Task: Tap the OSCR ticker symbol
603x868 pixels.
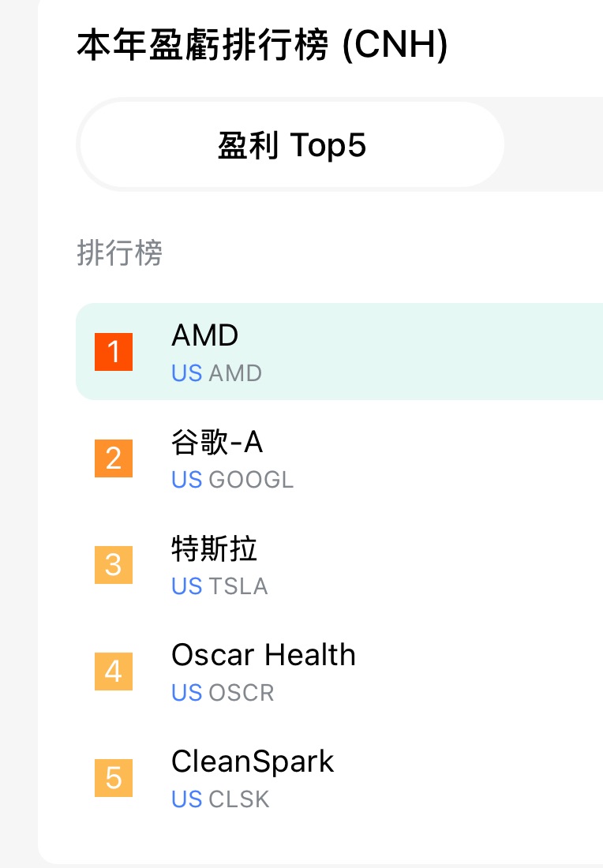Action: (x=242, y=693)
